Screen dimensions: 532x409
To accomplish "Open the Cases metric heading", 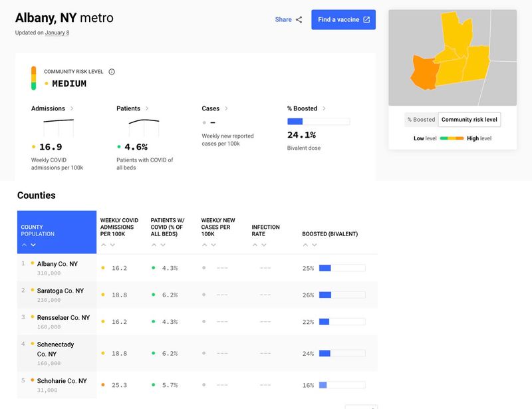I will coord(210,108).
